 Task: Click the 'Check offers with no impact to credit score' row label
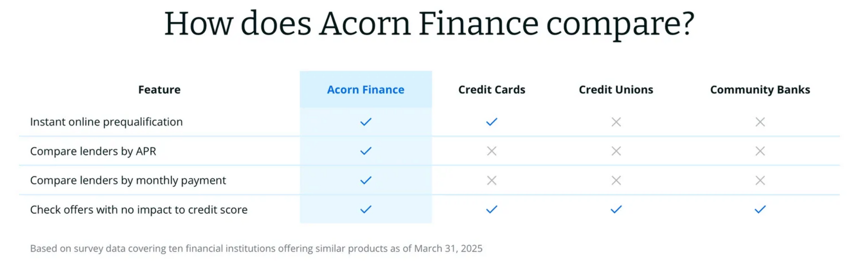click(139, 210)
